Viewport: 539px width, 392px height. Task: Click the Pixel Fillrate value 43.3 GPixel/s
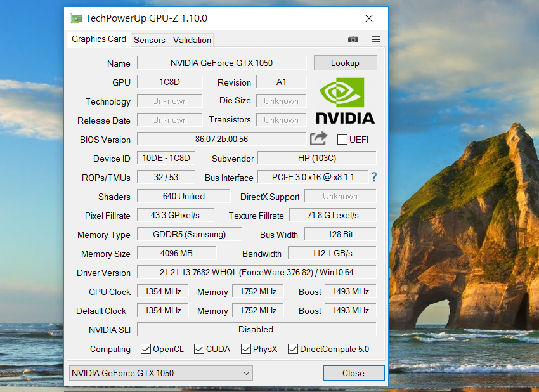(x=175, y=215)
